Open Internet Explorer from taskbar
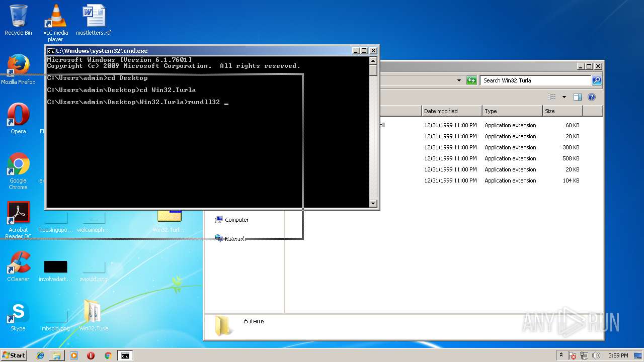644x362 pixels. pos(40,355)
